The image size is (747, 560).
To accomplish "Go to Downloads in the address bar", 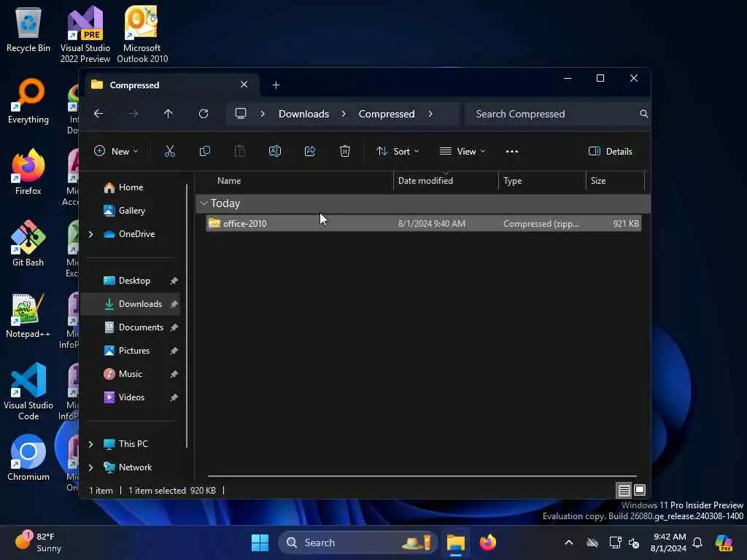I will click(x=304, y=114).
